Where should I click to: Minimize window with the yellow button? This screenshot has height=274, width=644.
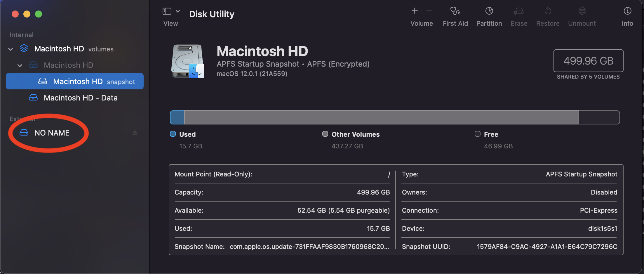tap(27, 14)
